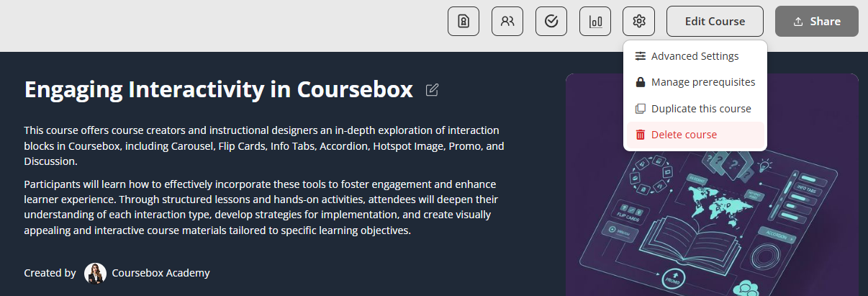Select Advanced Settings from the menu
The image size is (868, 296).
pyautogui.click(x=695, y=56)
